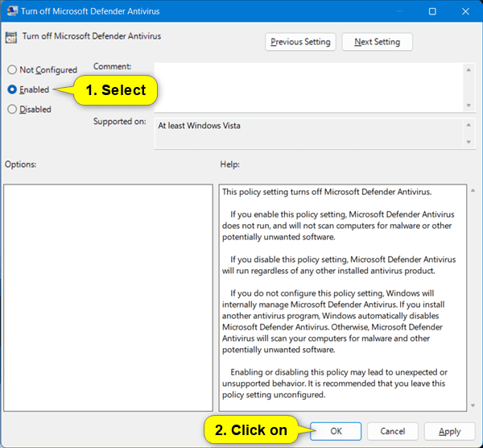Click the title bar policy icon
The image size is (483, 448).
pyautogui.click(x=12, y=11)
